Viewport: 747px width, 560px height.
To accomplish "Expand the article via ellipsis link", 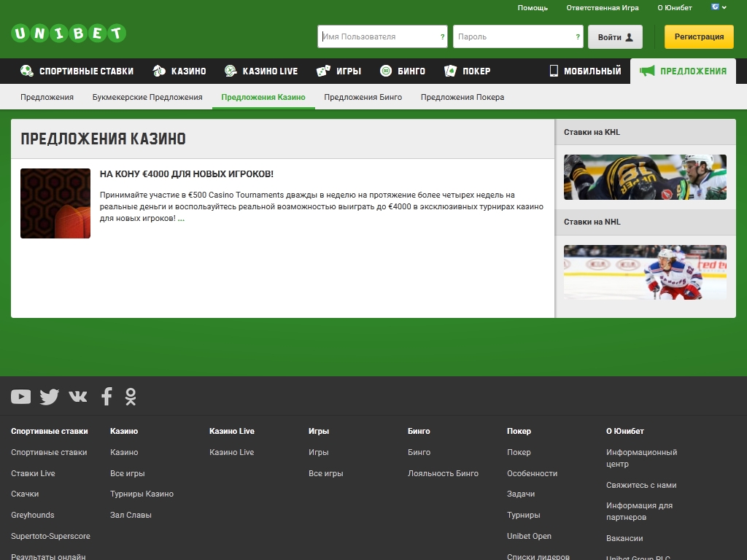I will click(x=181, y=218).
